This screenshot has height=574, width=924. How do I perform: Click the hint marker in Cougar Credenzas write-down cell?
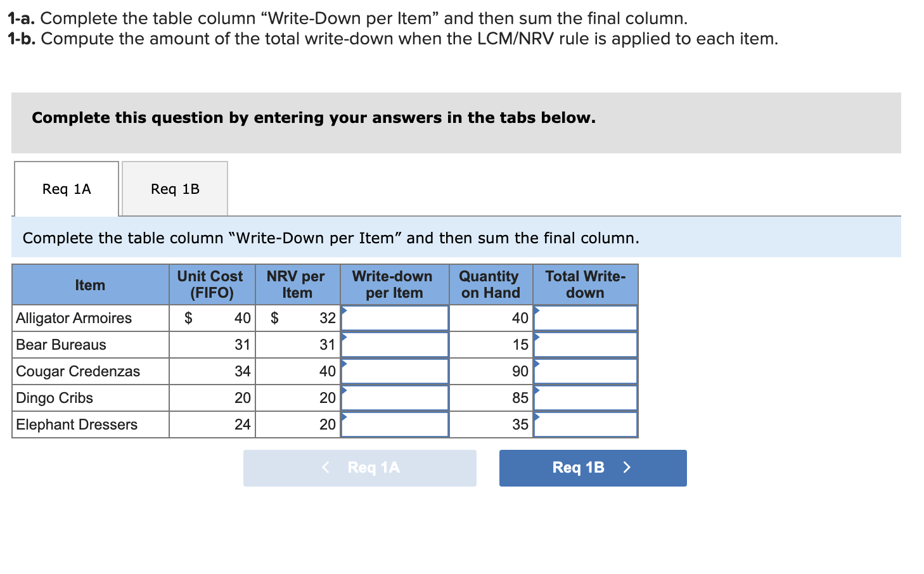click(344, 364)
